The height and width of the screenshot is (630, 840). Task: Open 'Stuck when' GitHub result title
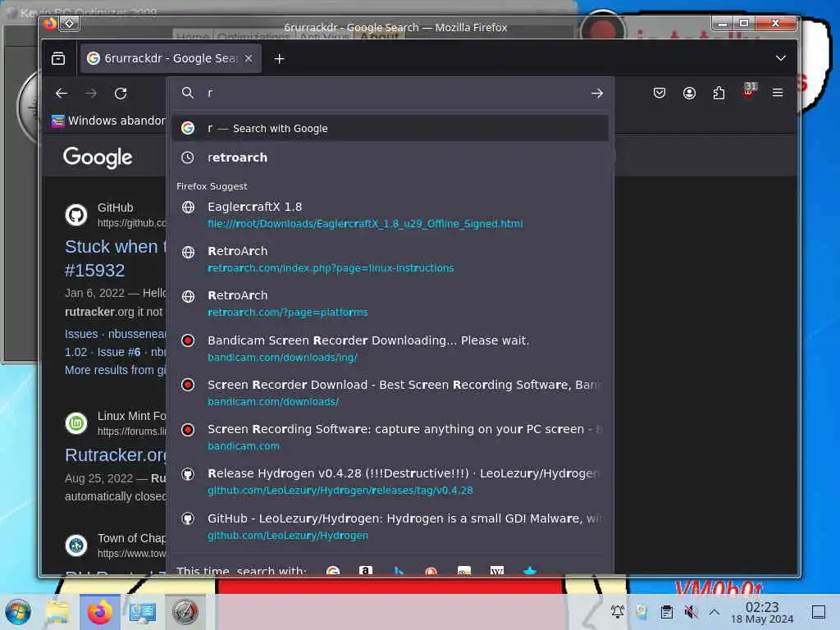point(116,258)
